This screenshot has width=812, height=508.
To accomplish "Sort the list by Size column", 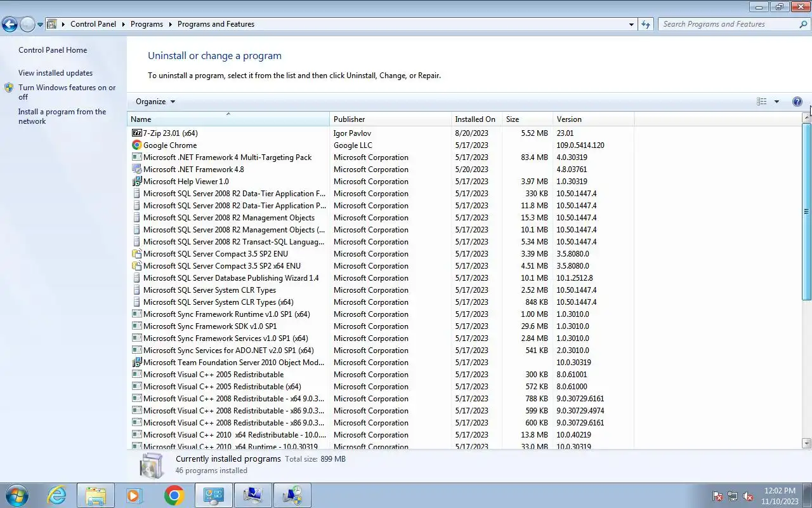I will pyautogui.click(x=527, y=119).
